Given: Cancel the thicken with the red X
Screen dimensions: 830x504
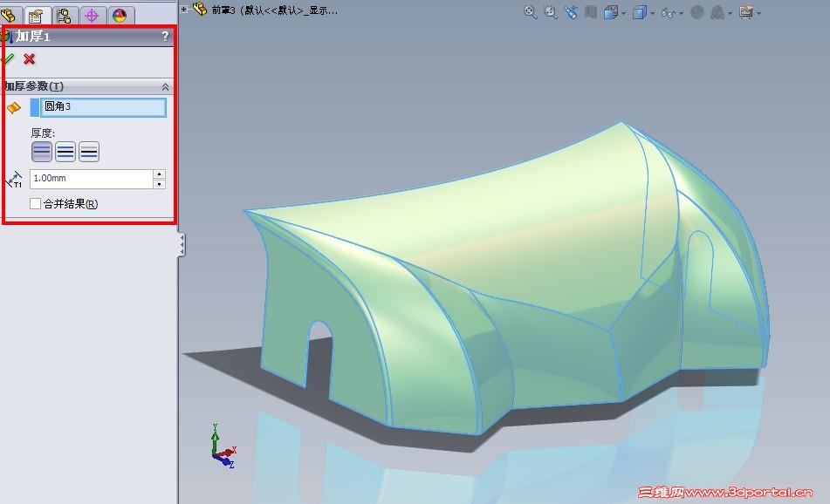Looking at the screenshot, I should (x=29, y=58).
